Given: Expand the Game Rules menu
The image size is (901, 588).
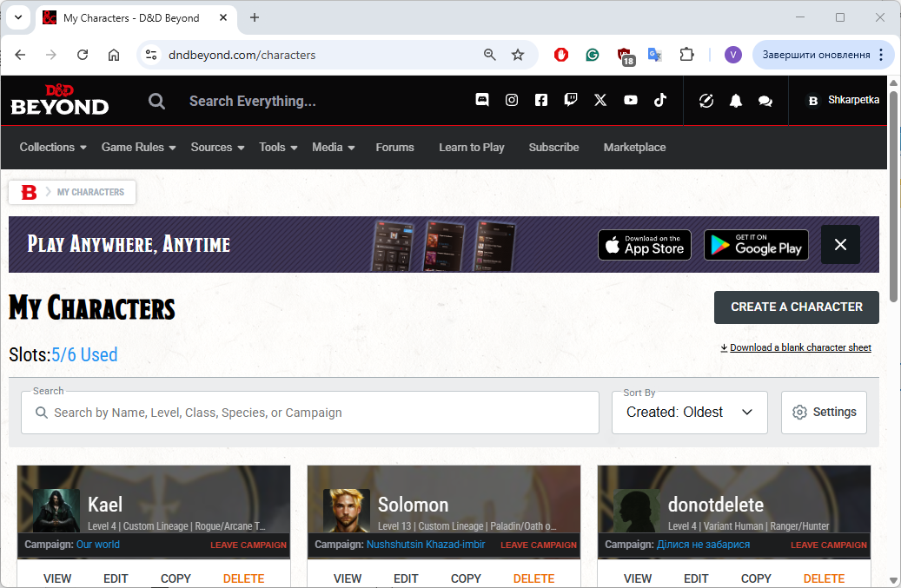Looking at the screenshot, I should 138,147.
